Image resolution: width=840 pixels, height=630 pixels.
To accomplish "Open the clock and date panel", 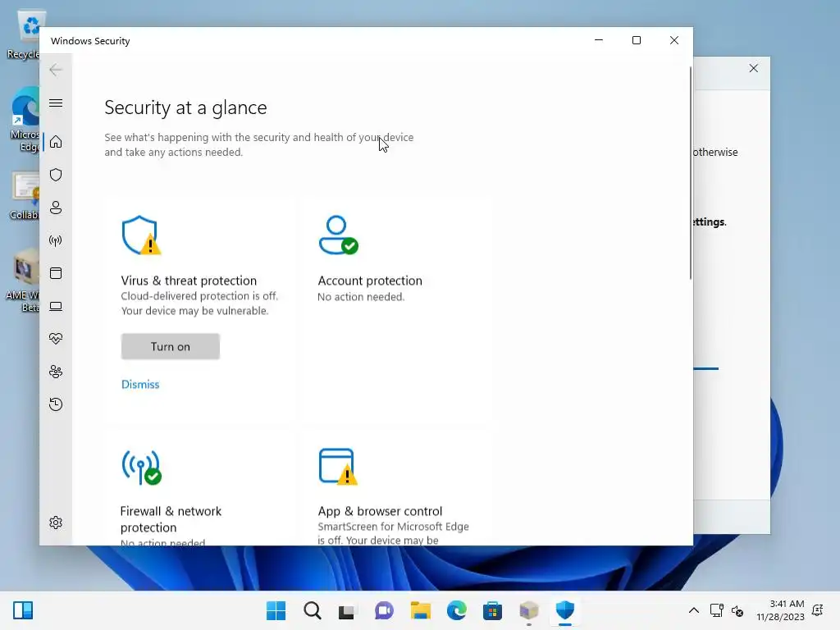I will click(780, 610).
